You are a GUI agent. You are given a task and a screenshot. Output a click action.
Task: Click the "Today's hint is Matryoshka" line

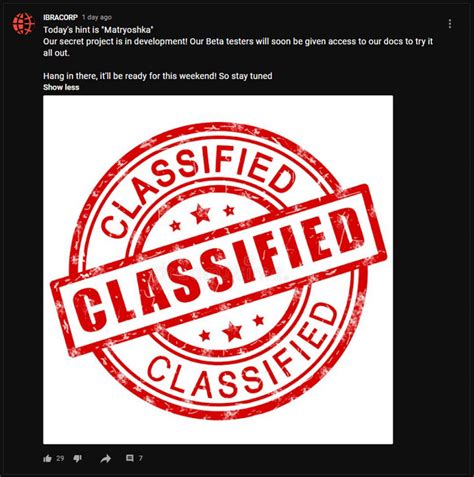[98, 30]
